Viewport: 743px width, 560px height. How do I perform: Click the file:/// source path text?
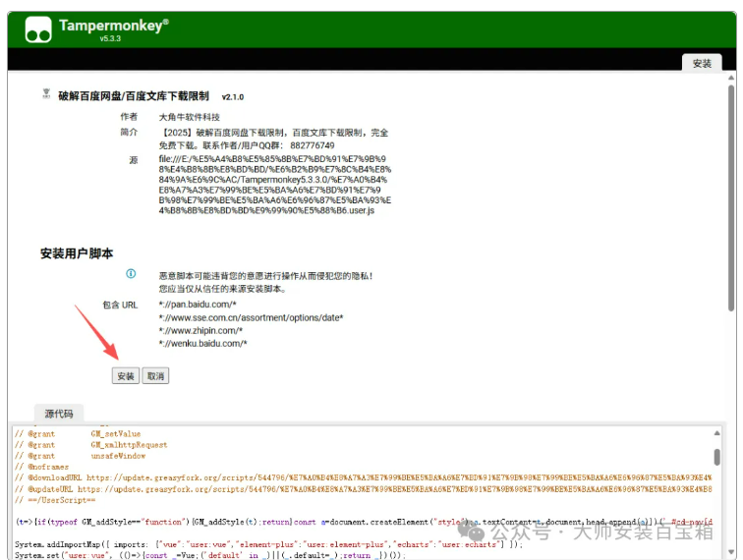(274, 183)
